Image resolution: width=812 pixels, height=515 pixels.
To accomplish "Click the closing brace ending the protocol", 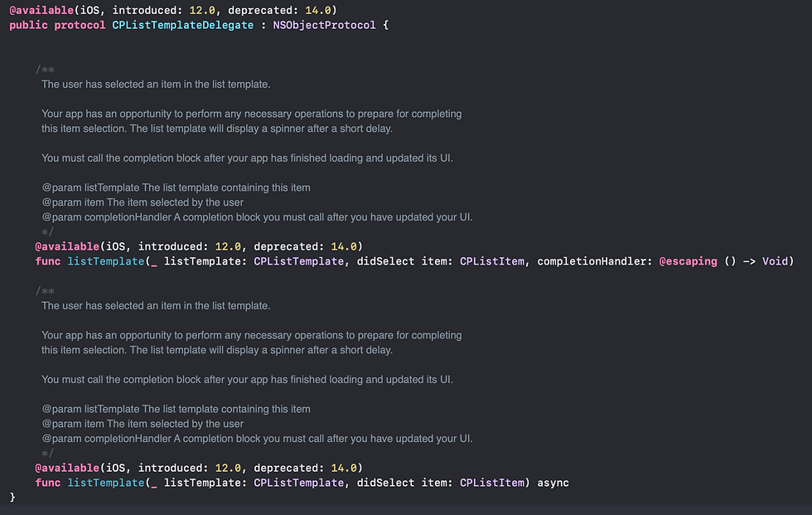I will pyautogui.click(x=12, y=498).
